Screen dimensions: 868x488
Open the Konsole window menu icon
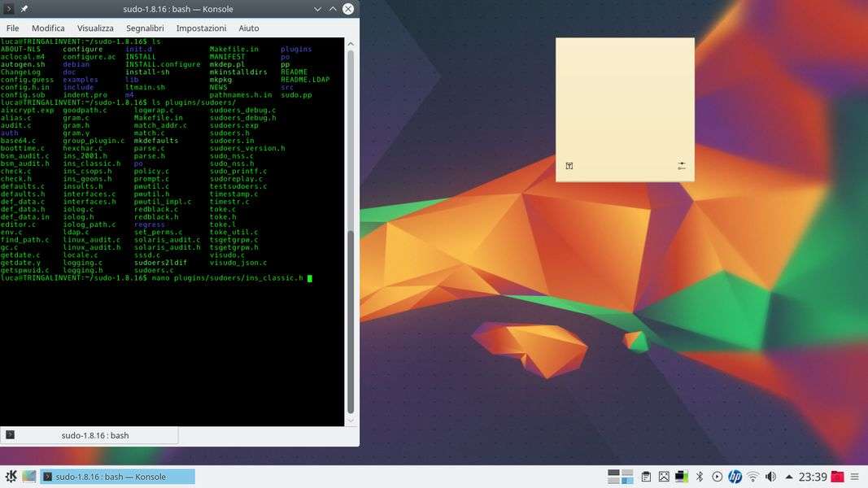[9, 9]
